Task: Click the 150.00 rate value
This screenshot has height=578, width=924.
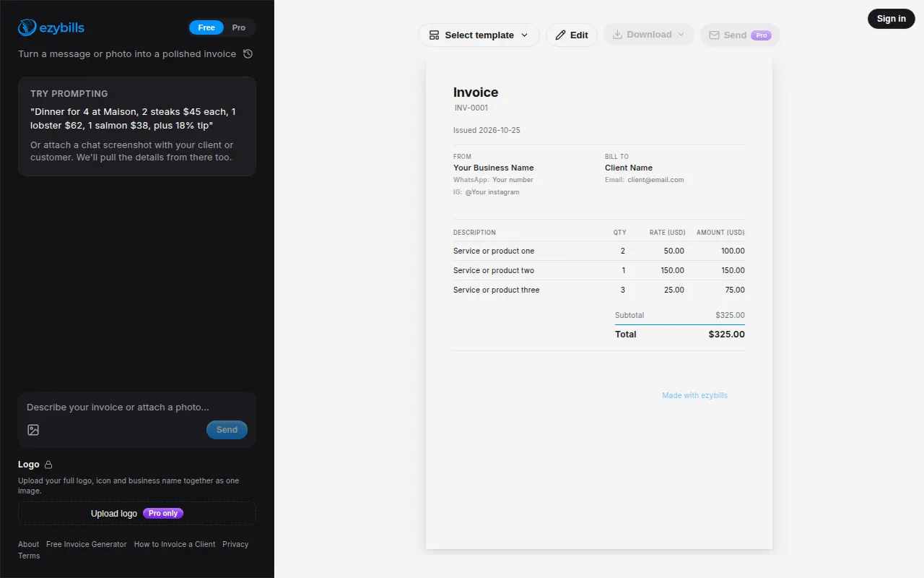Action: pyautogui.click(x=673, y=270)
